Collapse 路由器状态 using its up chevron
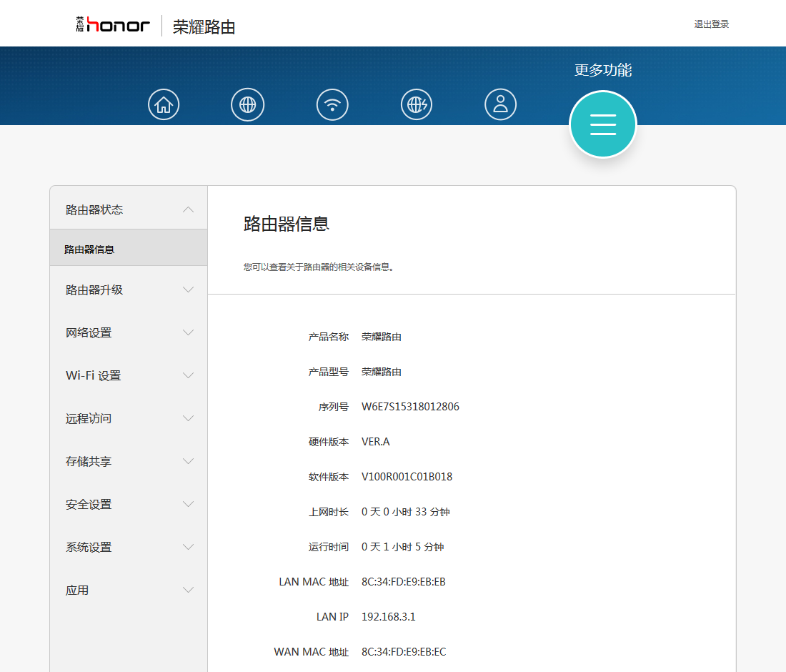This screenshot has height=672, width=786. click(188, 209)
